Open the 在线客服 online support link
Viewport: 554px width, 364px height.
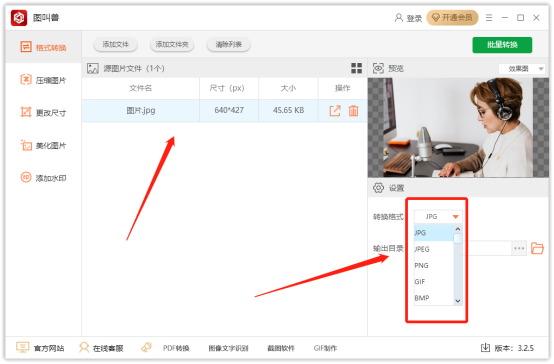[x=108, y=348]
